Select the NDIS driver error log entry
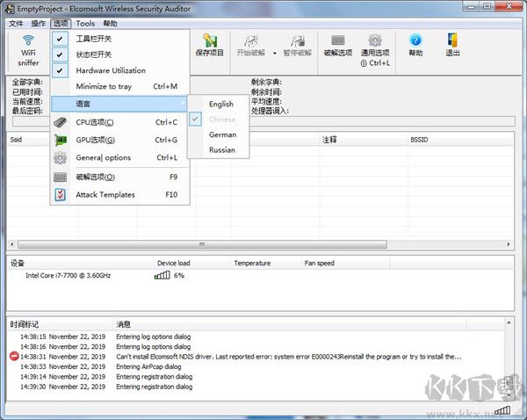The image size is (527, 420). click(x=256, y=357)
